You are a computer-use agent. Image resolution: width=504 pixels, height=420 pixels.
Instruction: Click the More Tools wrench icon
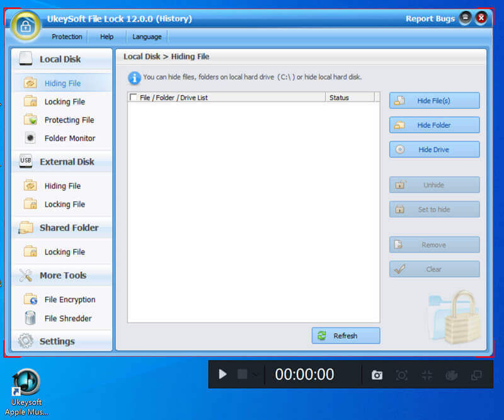[x=26, y=275]
